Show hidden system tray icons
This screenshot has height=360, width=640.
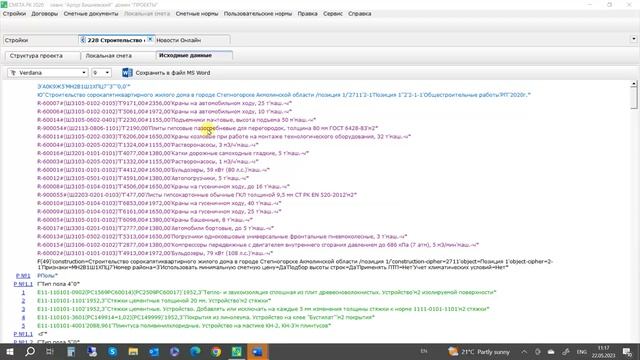(524, 351)
